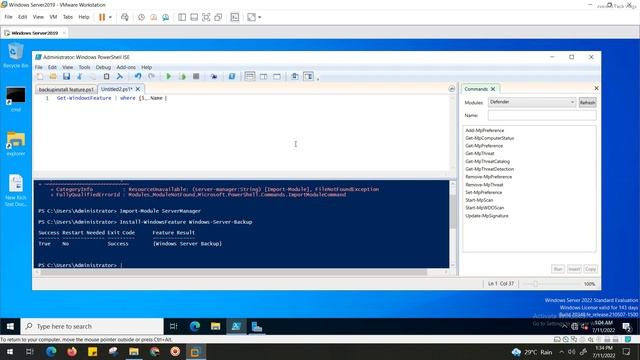Open the Recycle Bin desktop icon
This screenshot has height=360, width=640.
coord(15,56)
